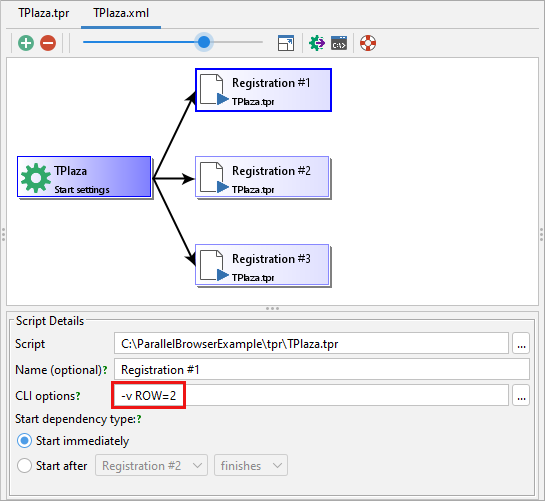Select the Registration #2 script node
545x501 pixels.
point(262,177)
